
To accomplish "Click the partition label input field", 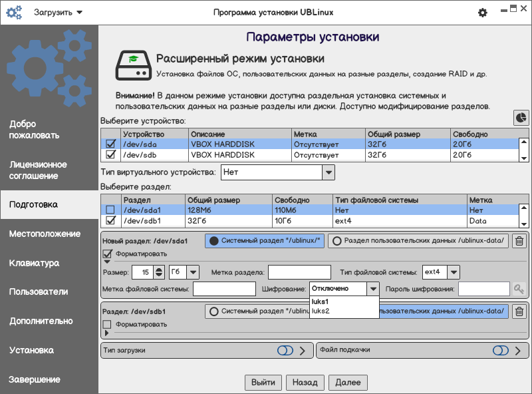I will point(299,272).
